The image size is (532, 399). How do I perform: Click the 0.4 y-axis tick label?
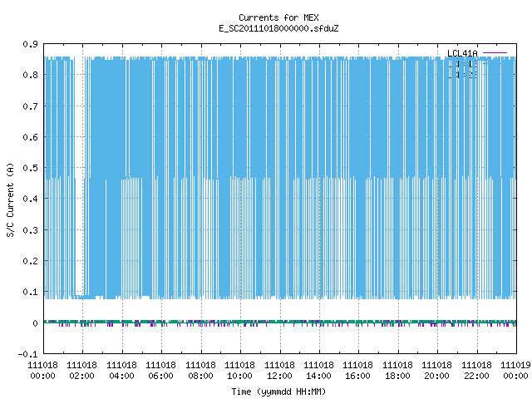coord(30,199)
